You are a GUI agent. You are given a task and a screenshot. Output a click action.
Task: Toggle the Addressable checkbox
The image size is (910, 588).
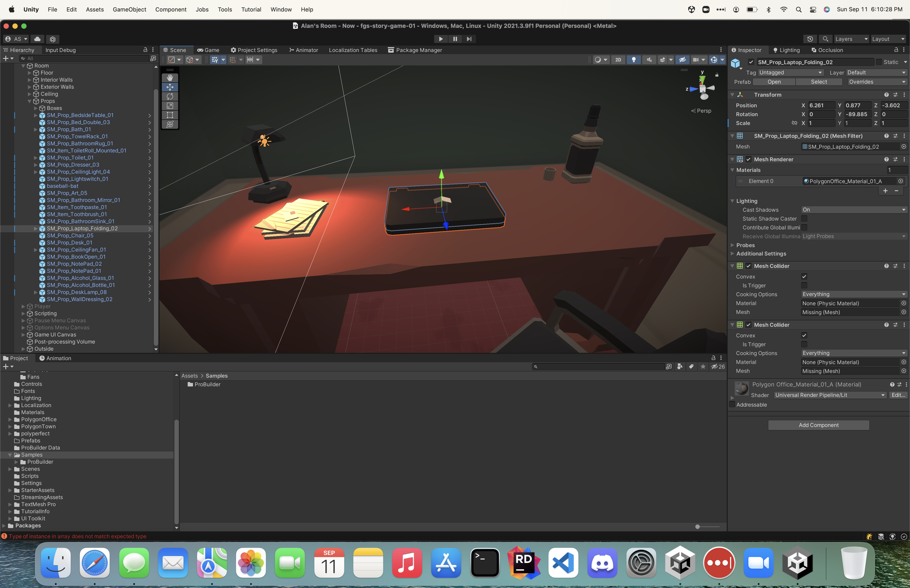click(x=732, y=405)
